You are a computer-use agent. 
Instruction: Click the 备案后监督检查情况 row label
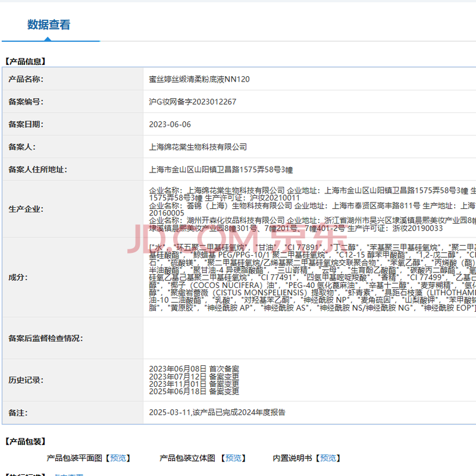tap(46, 339)
